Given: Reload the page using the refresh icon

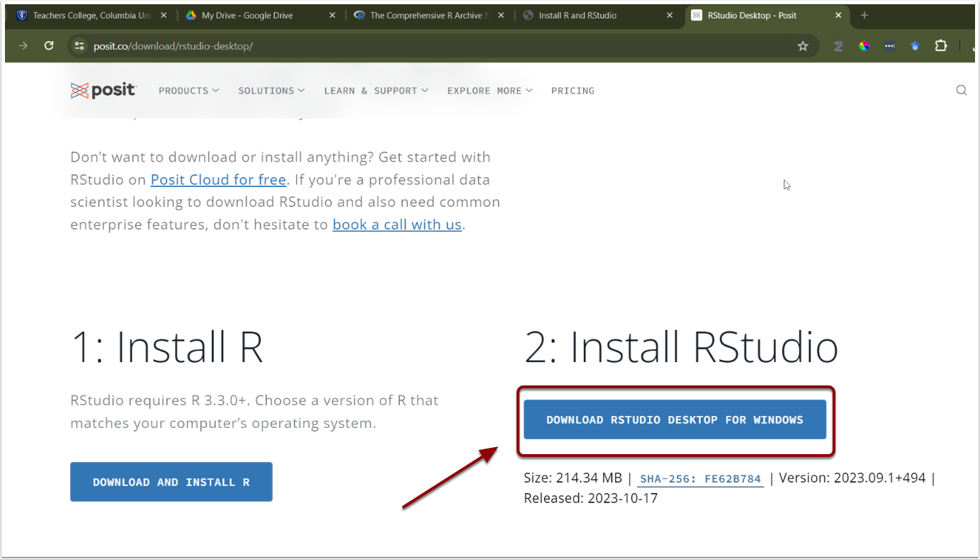Looking at the screenshot, I should [49, 45].
